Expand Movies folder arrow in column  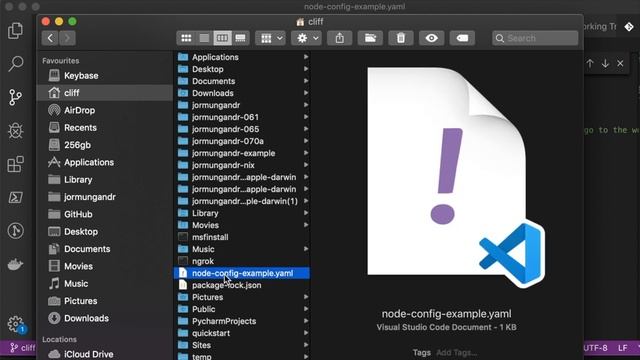[306, 225]
